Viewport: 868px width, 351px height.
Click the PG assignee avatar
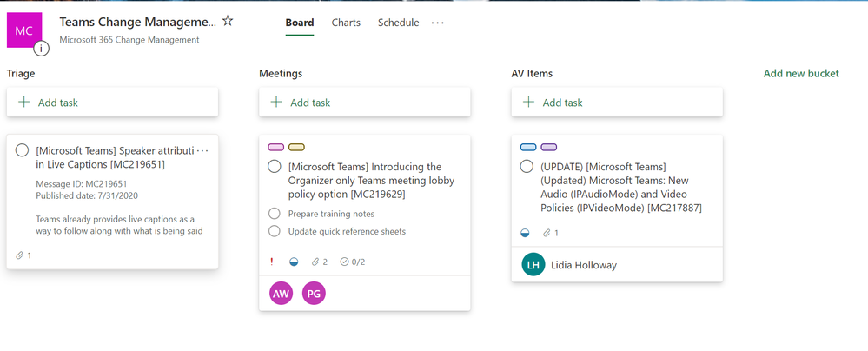pyautogui.click(x=314, y=294)
